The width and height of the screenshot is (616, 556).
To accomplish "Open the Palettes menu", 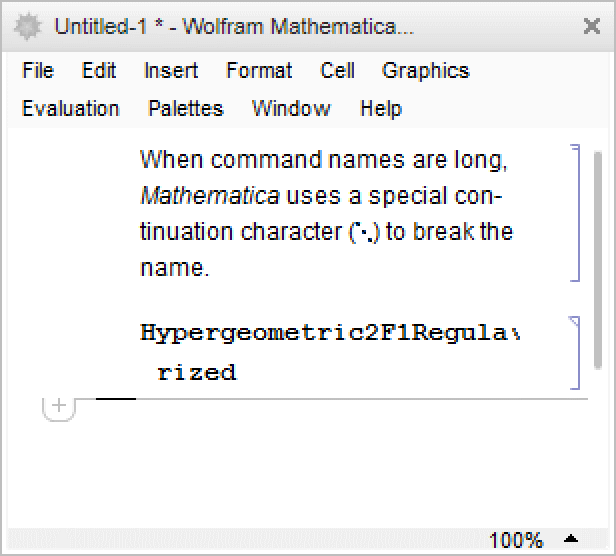I will point(185,108).
